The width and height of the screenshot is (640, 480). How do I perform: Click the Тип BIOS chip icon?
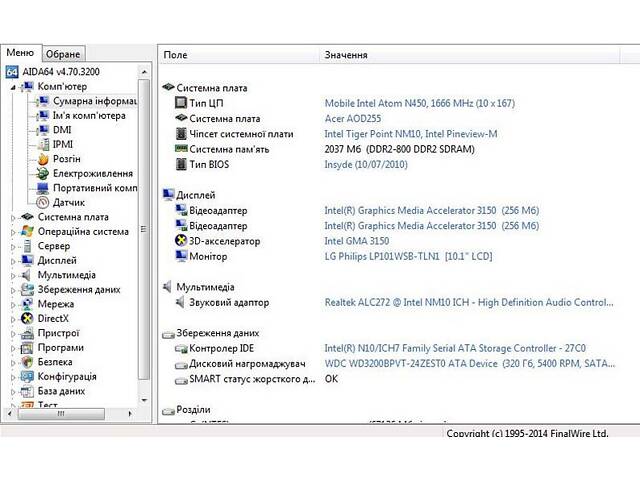[181, 164]
